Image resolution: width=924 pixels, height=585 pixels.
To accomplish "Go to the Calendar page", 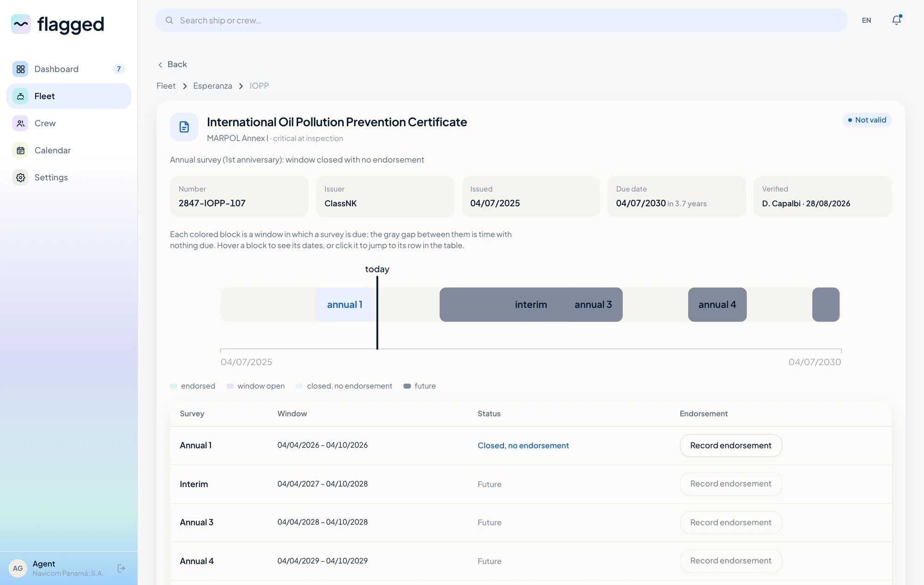I will tap(68, 151).
